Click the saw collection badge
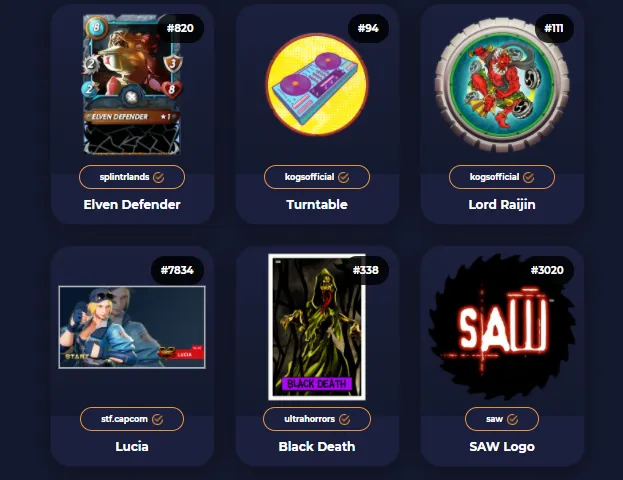Image resolution: width=623 pixels, height=480 pixels. tap(502, 419)
